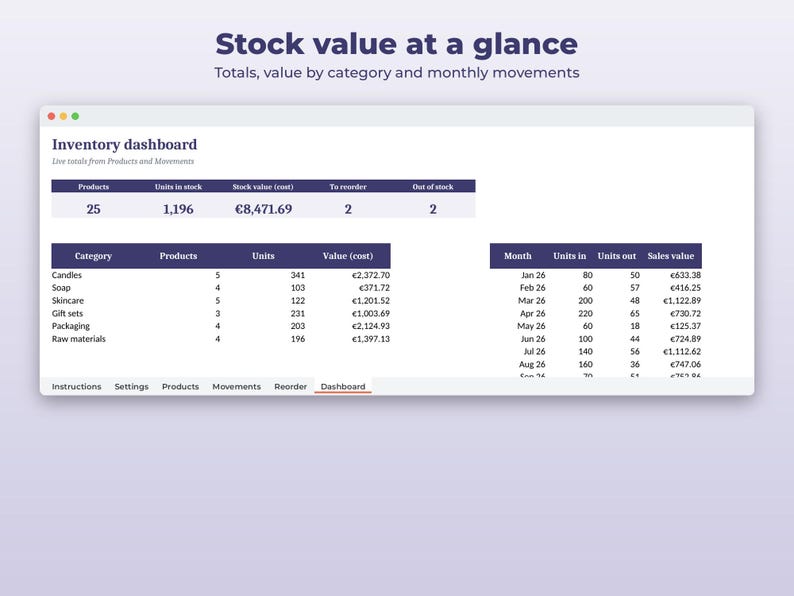Click Raw materials units cell 196
Screen dimensions: 794x596
298,339
